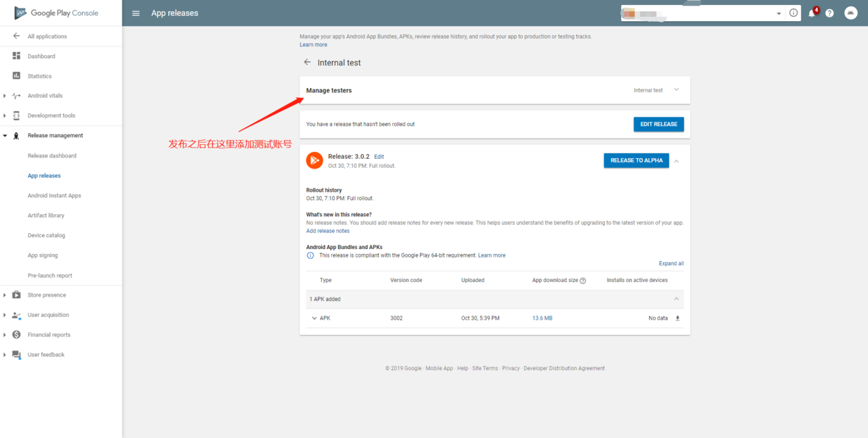Click the RELEASE TO ALPHA button

[636, 160]
